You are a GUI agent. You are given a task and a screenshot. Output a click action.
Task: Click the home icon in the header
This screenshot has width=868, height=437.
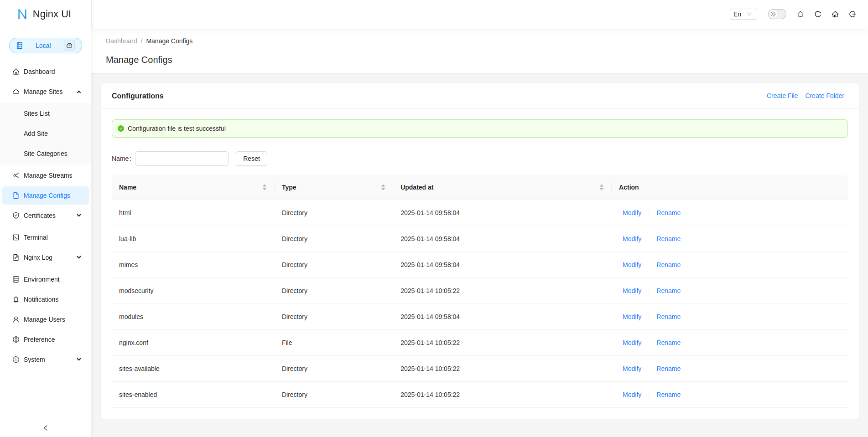click(x=835, y=14)
